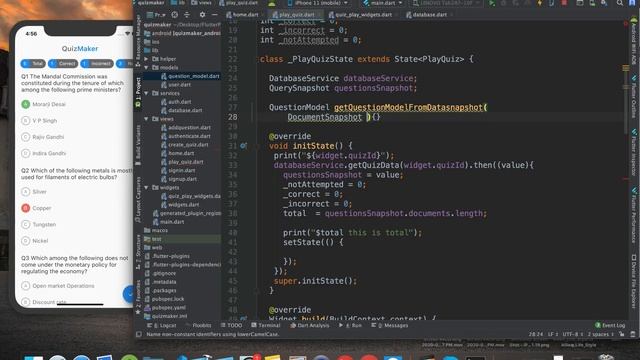
Task: Trigger Flutter hot reload lightning icon
Action: point(540,3)
